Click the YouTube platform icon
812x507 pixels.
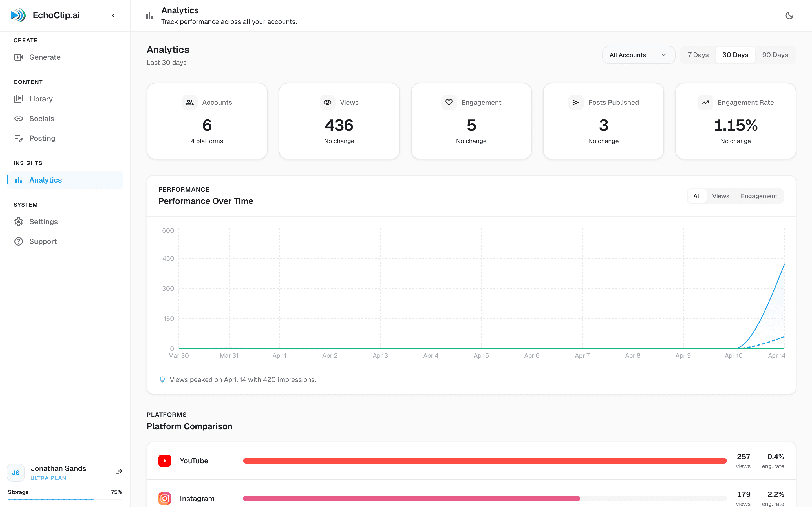[164, 461]
